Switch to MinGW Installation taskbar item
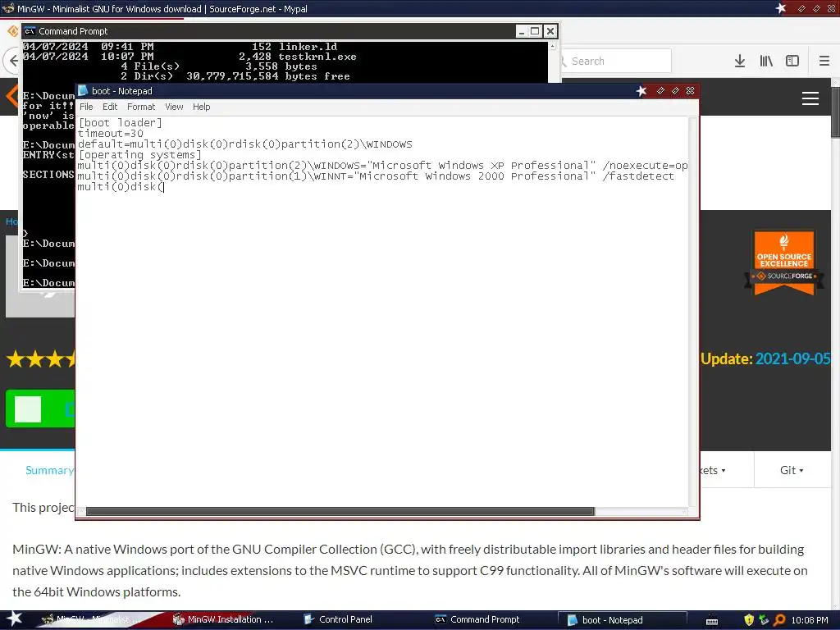840x630 pixels. (x=223, y=619)
